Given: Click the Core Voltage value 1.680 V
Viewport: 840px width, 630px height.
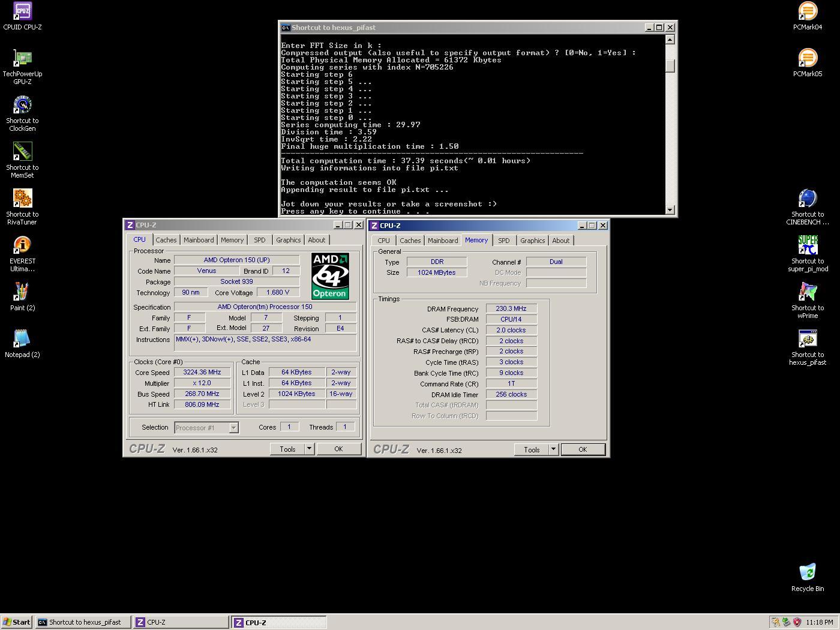Looking at the screenshot, I should click(x=278, y=292).
